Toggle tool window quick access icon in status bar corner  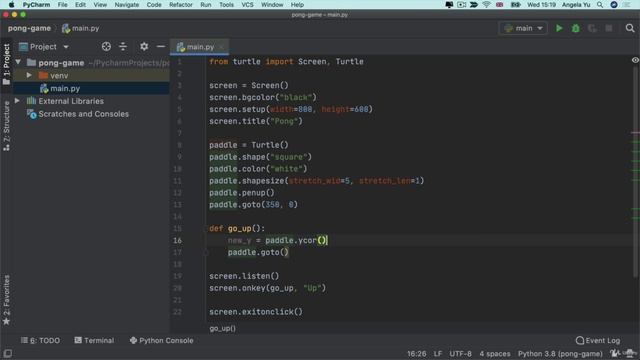pos(7,353)
